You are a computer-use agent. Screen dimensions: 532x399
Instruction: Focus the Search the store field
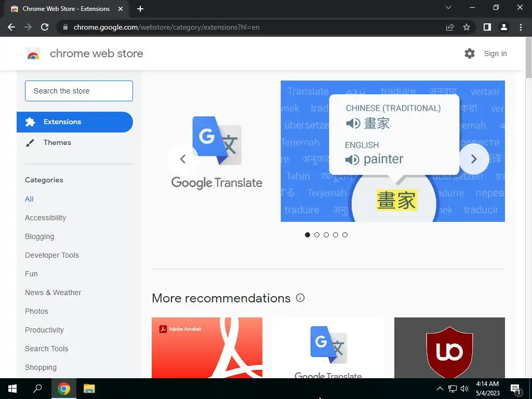tap(79, 91)
